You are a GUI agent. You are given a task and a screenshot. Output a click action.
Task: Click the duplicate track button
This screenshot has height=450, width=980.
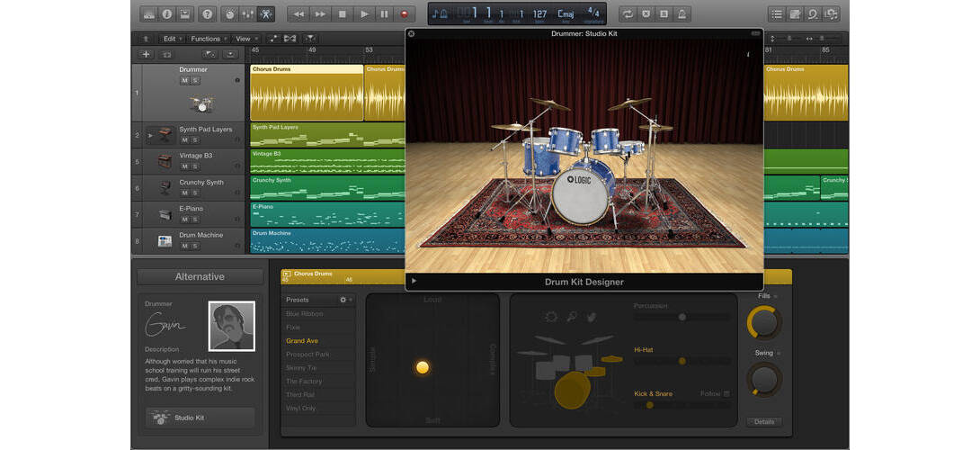click(x=166, y=55)
